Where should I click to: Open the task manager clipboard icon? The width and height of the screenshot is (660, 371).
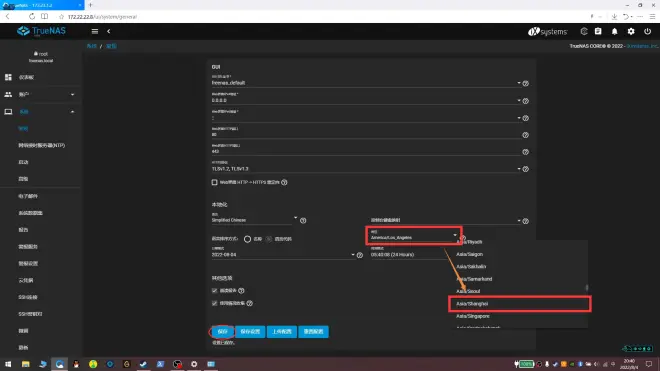click(x=598, y=31)
